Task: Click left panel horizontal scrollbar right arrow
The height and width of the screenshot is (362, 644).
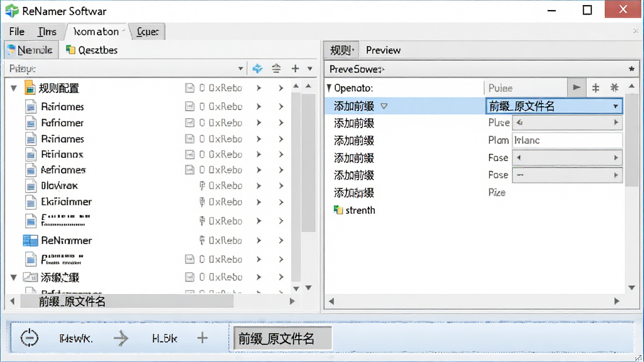Action: [292, 301]
